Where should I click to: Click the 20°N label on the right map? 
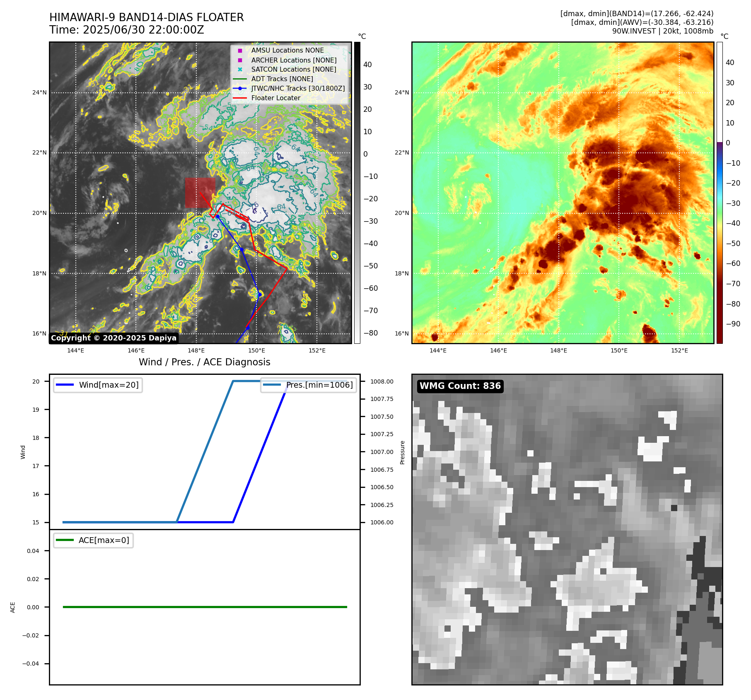tap(402, 213)
